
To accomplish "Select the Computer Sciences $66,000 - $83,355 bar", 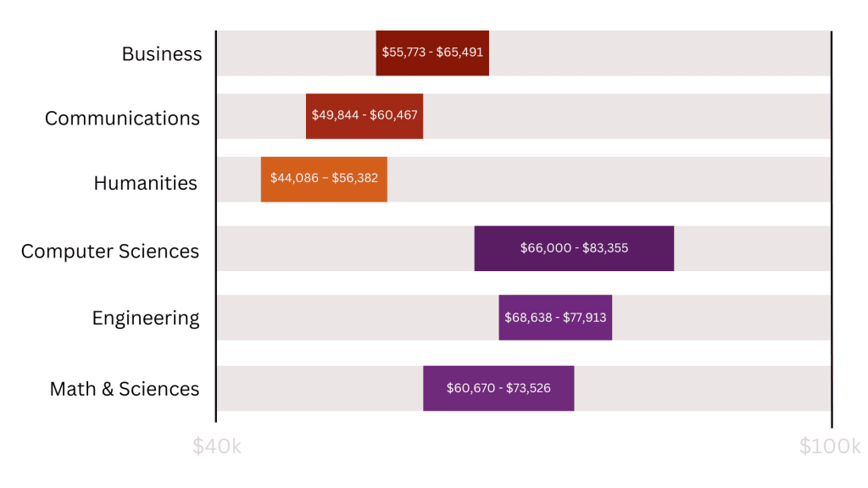I will 574,248.
